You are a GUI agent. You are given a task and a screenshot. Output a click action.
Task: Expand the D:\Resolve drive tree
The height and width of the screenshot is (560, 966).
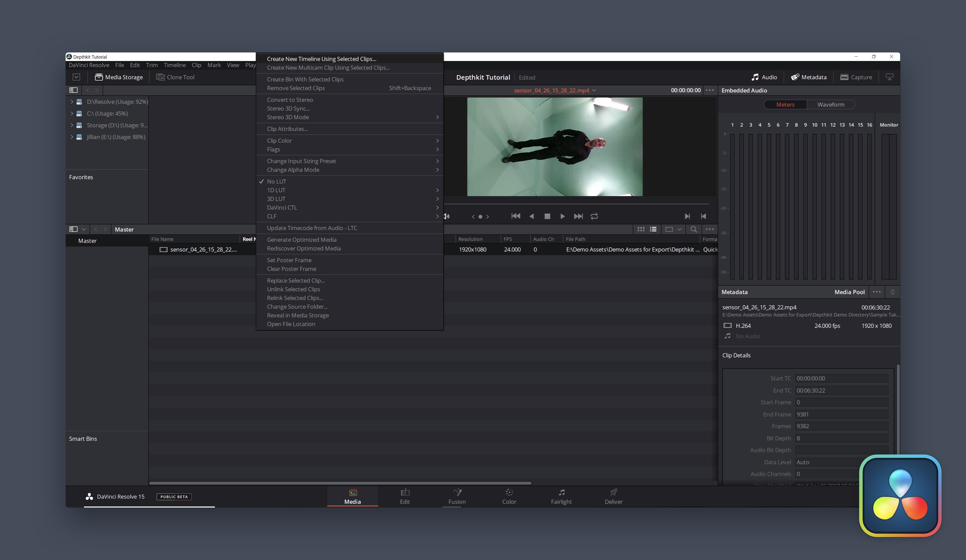pyautogui.click(x=72, y=102)
